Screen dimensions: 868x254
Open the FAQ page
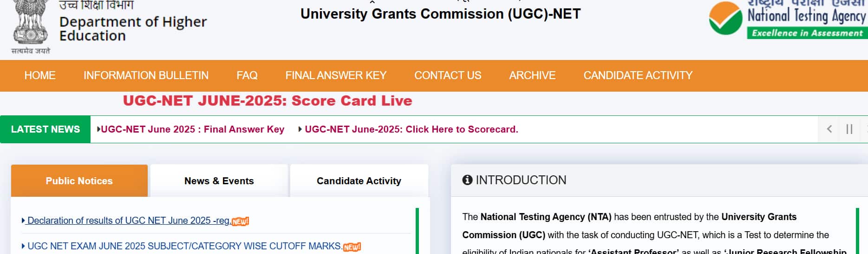pyautogui.click(x=247, y=75)
